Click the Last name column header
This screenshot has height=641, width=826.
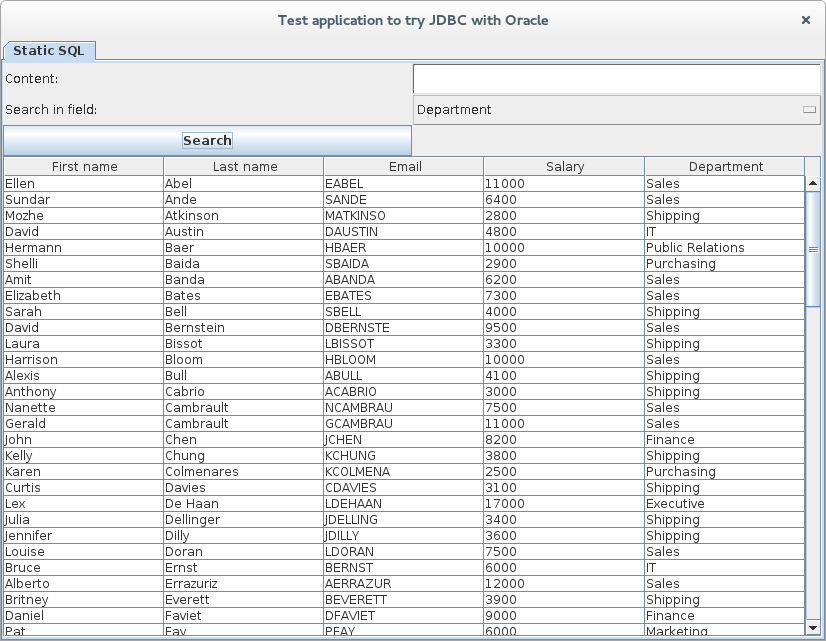(244, 167)
